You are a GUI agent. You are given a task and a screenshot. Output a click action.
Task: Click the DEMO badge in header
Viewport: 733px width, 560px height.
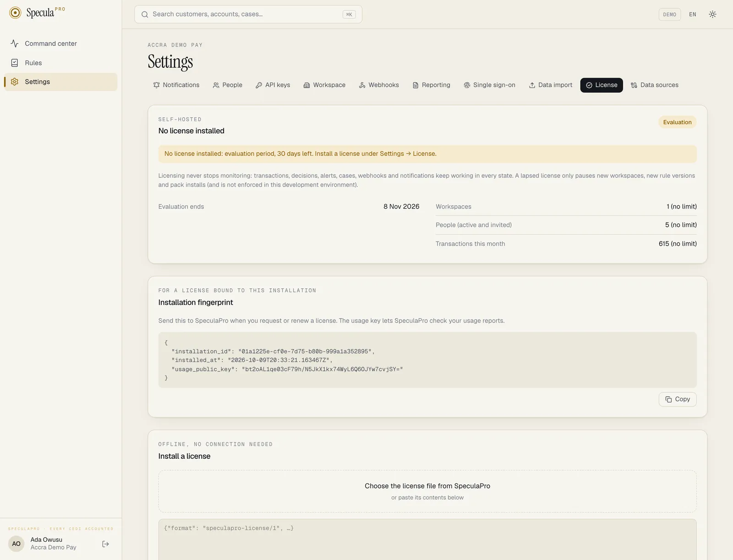click(x=669, y=14)
